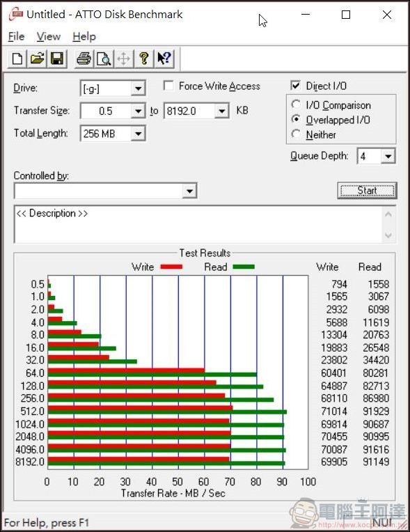The height and width of the screenshot is (532, 410).
Task: Click the Description scrollbar up arrow
Action: (388, 214)
